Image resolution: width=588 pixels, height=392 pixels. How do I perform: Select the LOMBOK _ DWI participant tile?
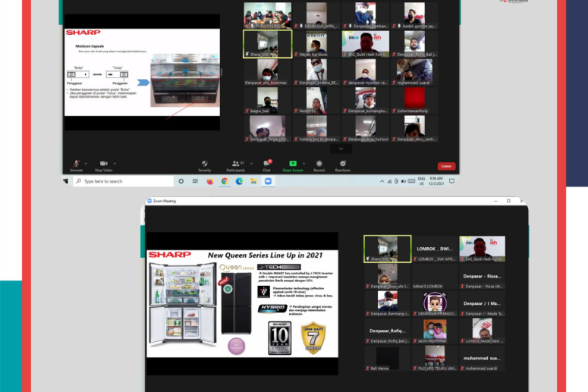point(435,249)
